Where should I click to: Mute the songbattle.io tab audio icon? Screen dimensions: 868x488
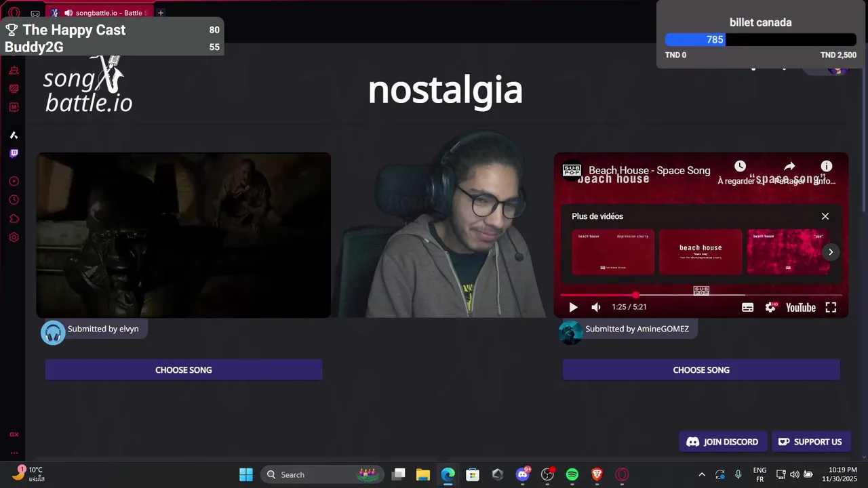click(68, 13)
